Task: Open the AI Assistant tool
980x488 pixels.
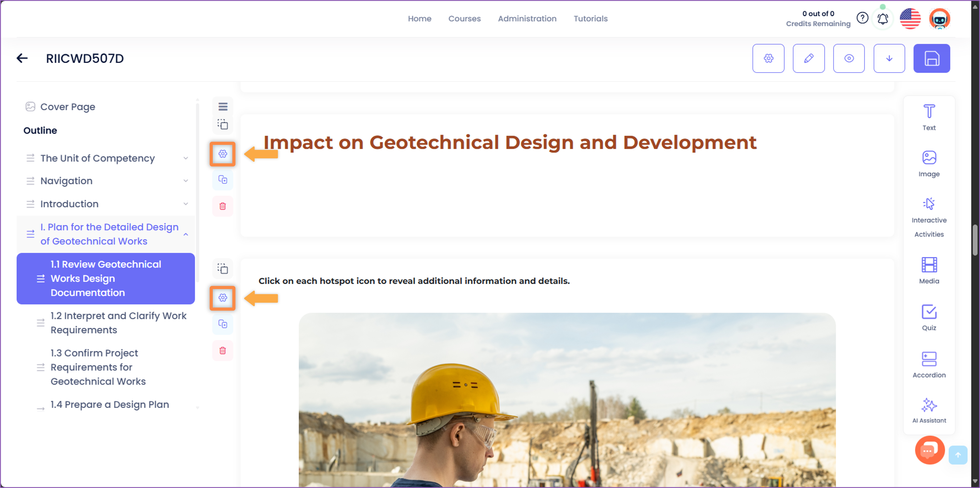Action: coord(929,410)
